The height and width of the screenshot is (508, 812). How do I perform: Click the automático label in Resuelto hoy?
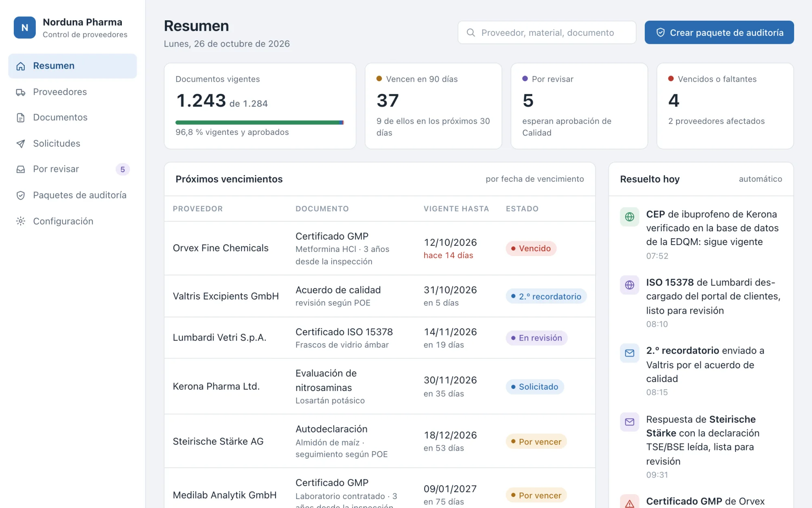760,179
